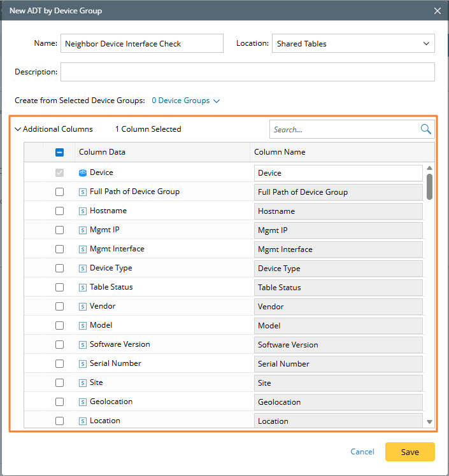Open the Location dropdown

(353, 43)
